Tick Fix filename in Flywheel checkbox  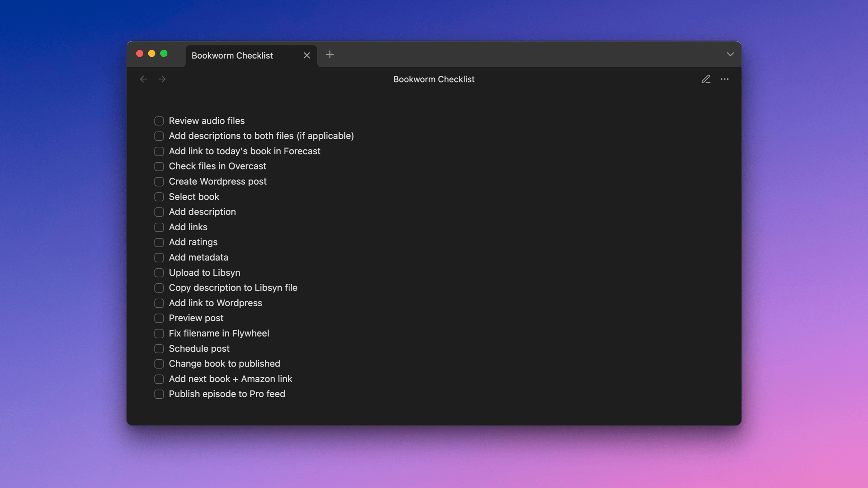click(159, 333)
